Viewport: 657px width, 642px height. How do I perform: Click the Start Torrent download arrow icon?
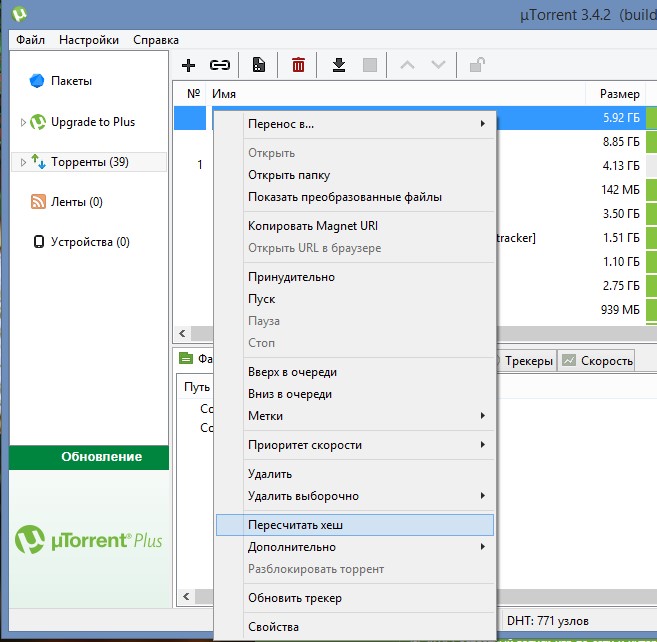[x=339, y=65]
